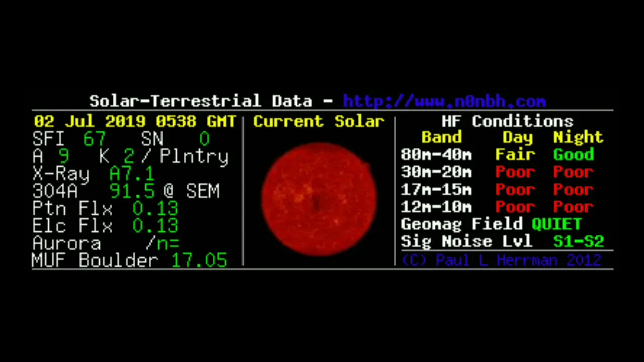
Task: Select the date '02 Jul 2019 0538 GMT'
Action: tap(135, 122)
